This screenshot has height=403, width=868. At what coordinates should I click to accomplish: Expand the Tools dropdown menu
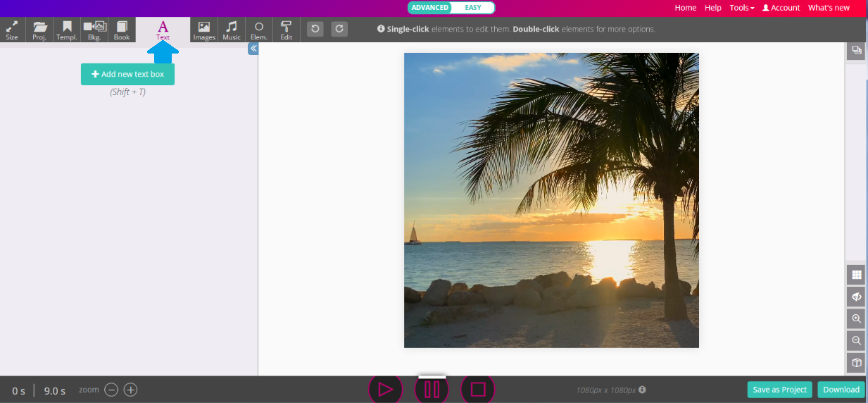tap(742, 8)
